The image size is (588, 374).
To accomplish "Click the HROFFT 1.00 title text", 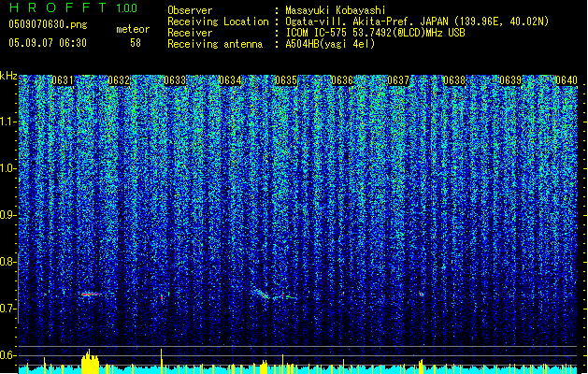I will (x=73, y=7).
